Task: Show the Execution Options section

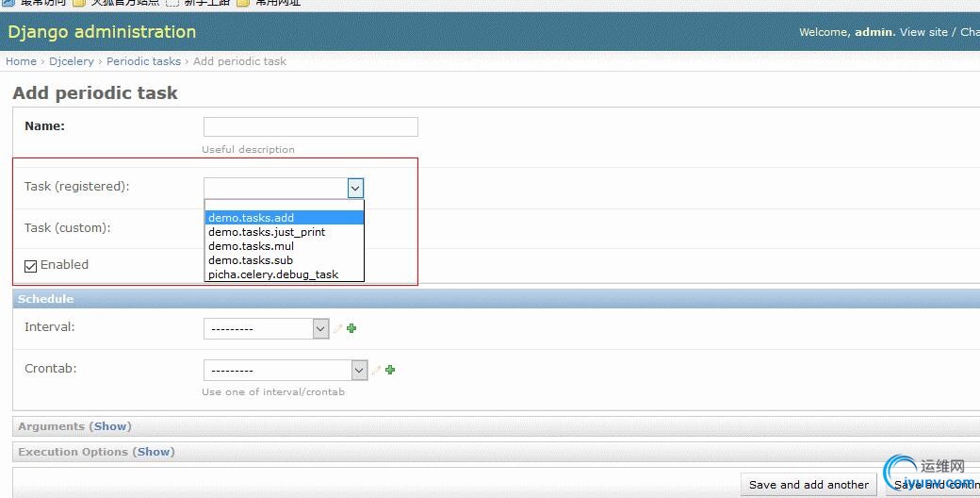Action: [x=153, y=452]
